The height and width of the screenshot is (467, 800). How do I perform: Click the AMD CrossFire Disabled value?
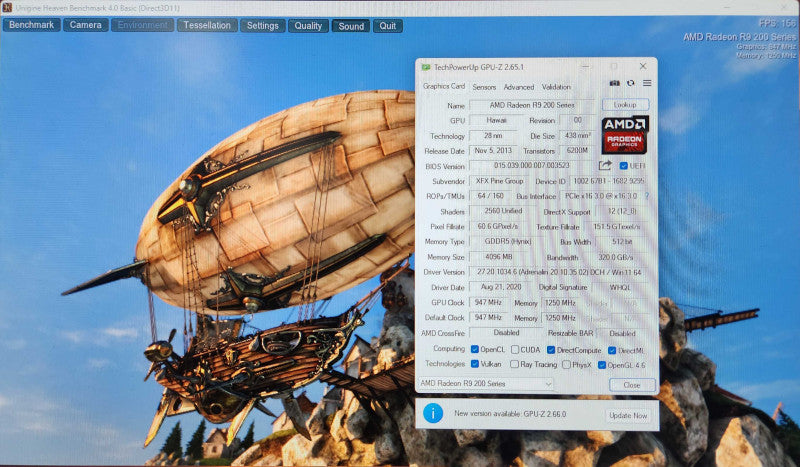click(506, 333)
